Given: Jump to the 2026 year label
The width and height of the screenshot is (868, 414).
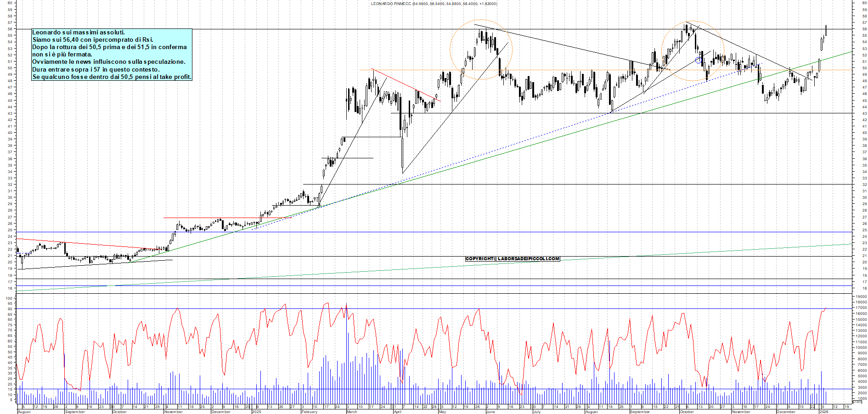Looking at the screenshot, I should (825, 412).
